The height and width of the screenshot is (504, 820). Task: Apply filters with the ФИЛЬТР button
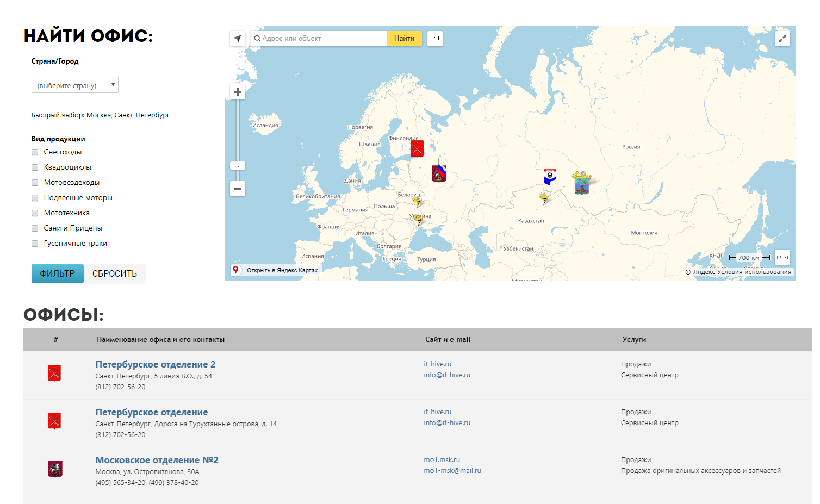click(x=57, y=273)
